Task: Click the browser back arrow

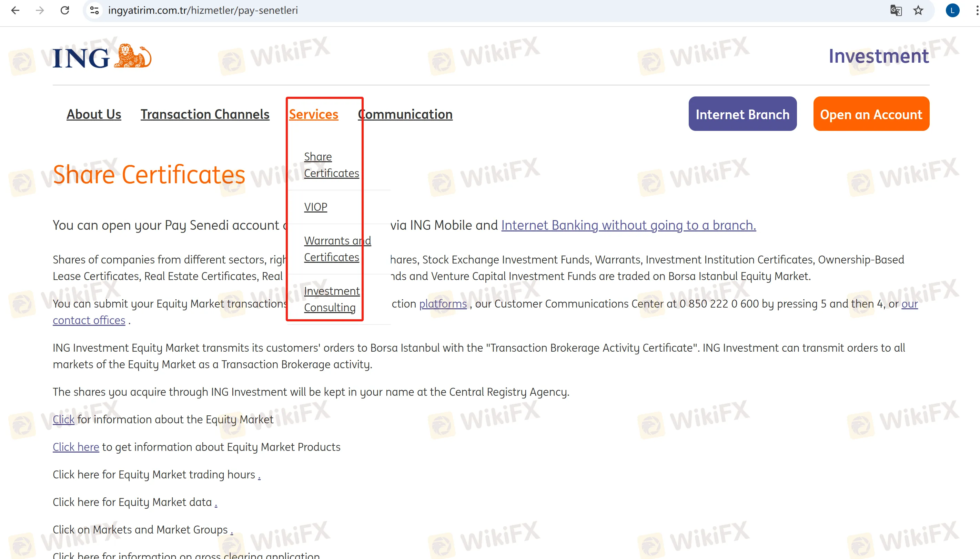Action: click(16, 10)
